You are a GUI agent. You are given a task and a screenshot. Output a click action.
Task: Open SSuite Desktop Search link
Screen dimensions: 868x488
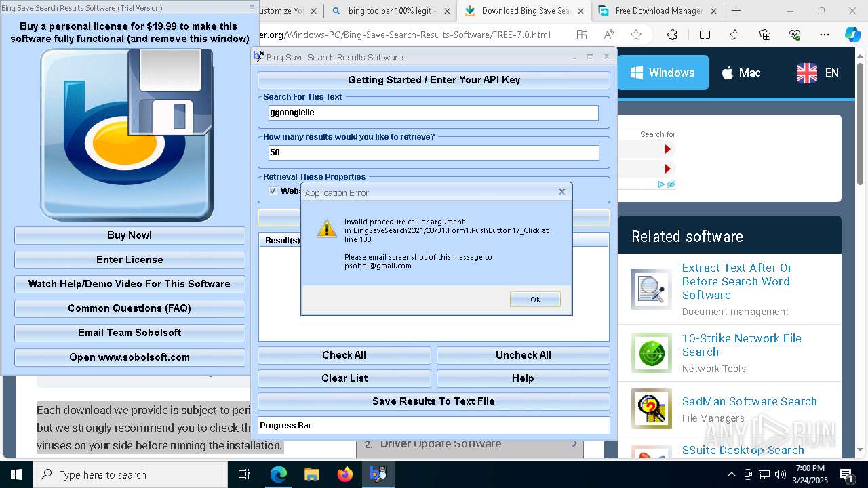tap(743, 450)
